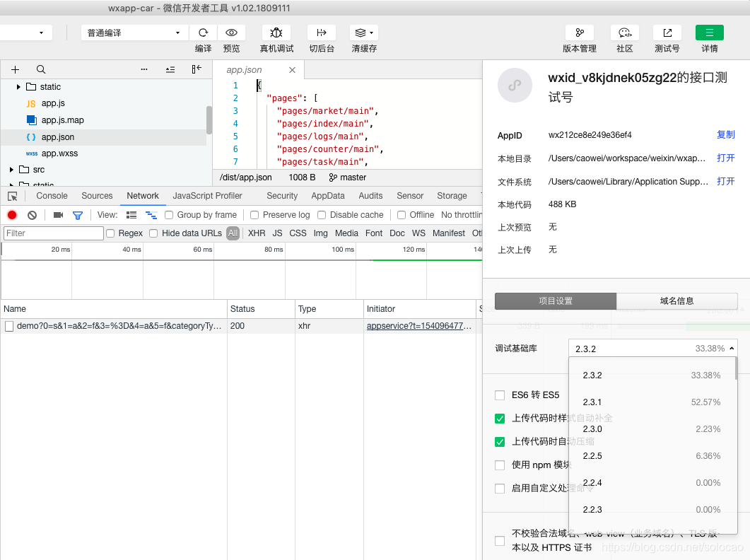Click the switch to background icon
Viewport: 750px width, 560px height.
322,33
